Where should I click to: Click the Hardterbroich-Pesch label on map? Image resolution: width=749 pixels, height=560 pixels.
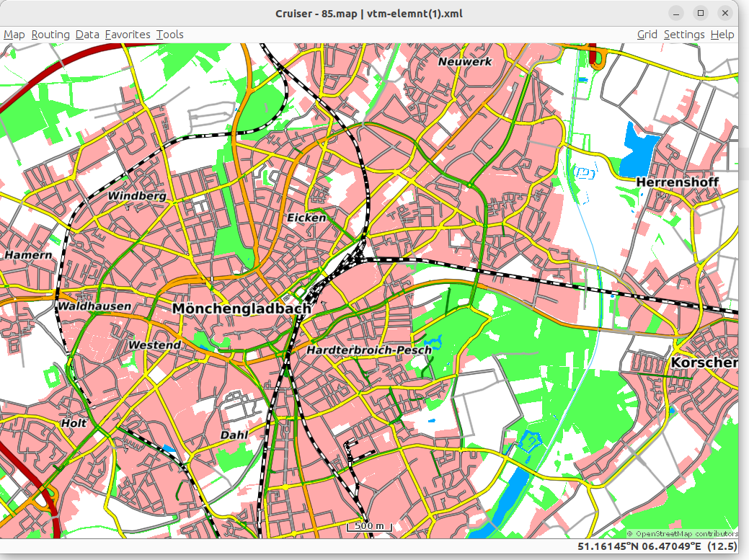tap(369, 350)
